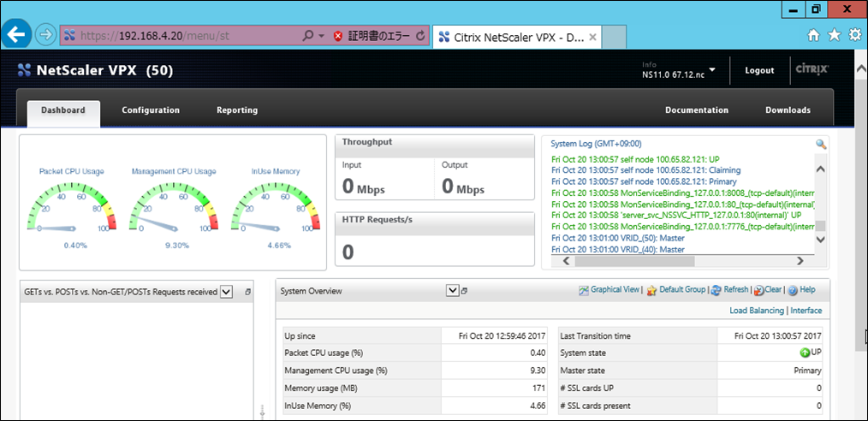The height and width of the screenshot is (421, 868).
Task: Click the page scrollbar up arrow
Action: [861, 68]
